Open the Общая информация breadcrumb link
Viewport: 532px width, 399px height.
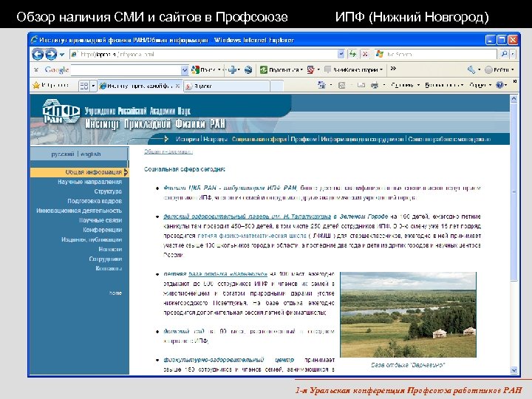pos(168,151)
